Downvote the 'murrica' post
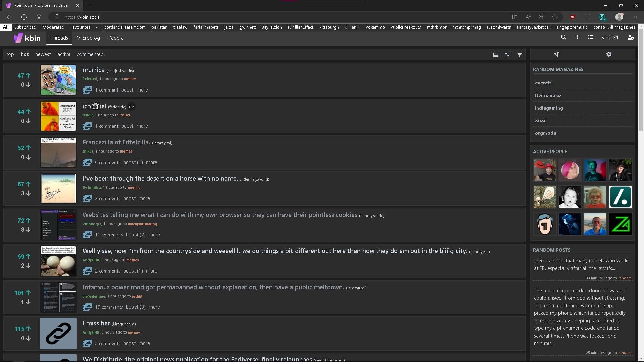 [x=28, y=85]
